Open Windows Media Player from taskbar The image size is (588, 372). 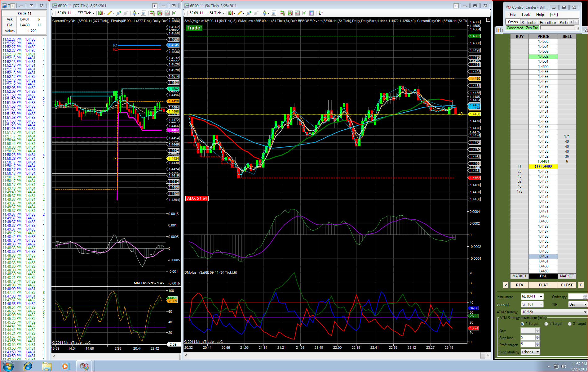[65, 366]
